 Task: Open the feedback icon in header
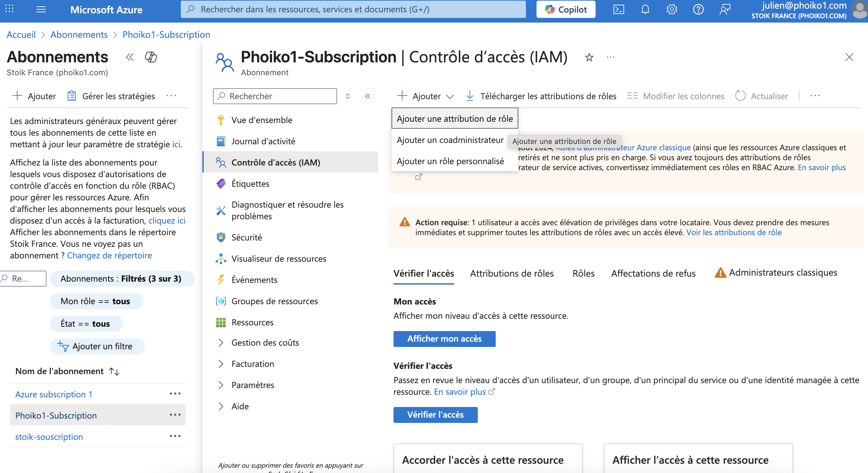click(x=725, y=9)
